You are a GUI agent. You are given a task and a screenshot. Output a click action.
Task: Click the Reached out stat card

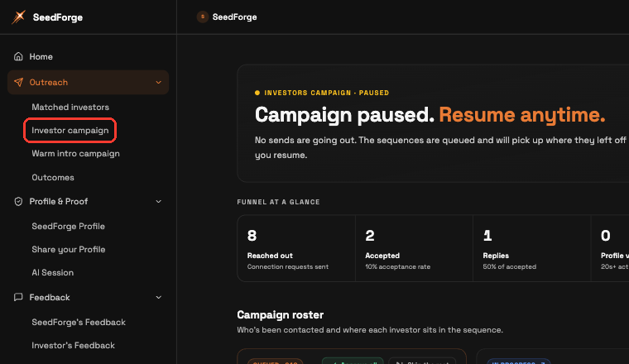tap(296, 248)
